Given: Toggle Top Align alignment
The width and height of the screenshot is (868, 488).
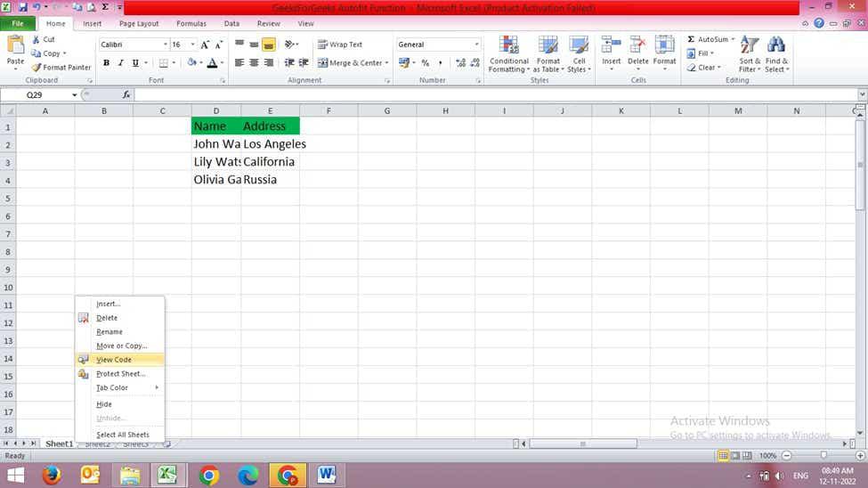Looking at the screenshot, I should pos(239,45).
